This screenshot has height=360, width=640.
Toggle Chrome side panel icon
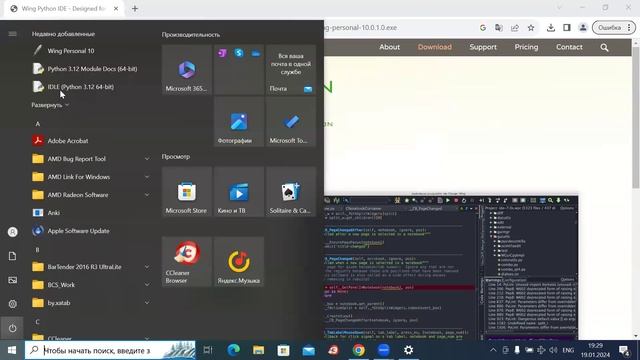[x=567, y=28]
